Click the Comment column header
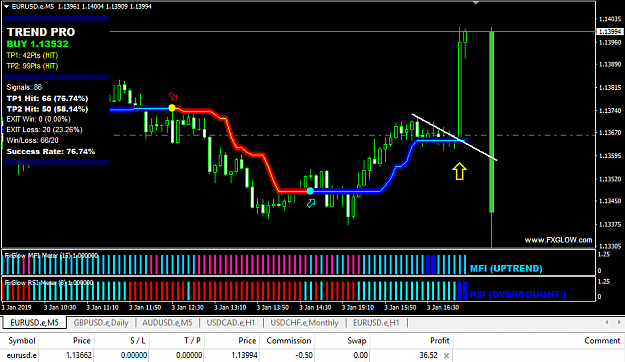This screenshot has height=362, width=625. coord(602,340)
